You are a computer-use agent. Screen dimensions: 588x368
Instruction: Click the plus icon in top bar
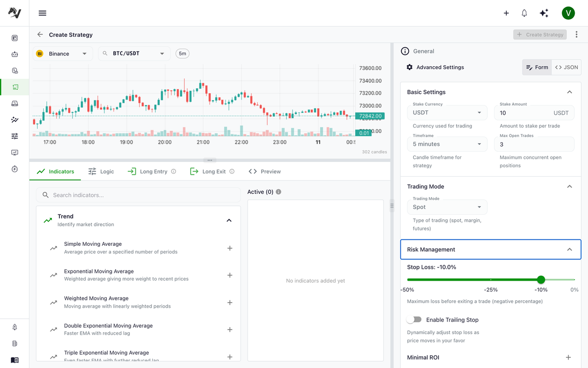click(x=506, y=13)
